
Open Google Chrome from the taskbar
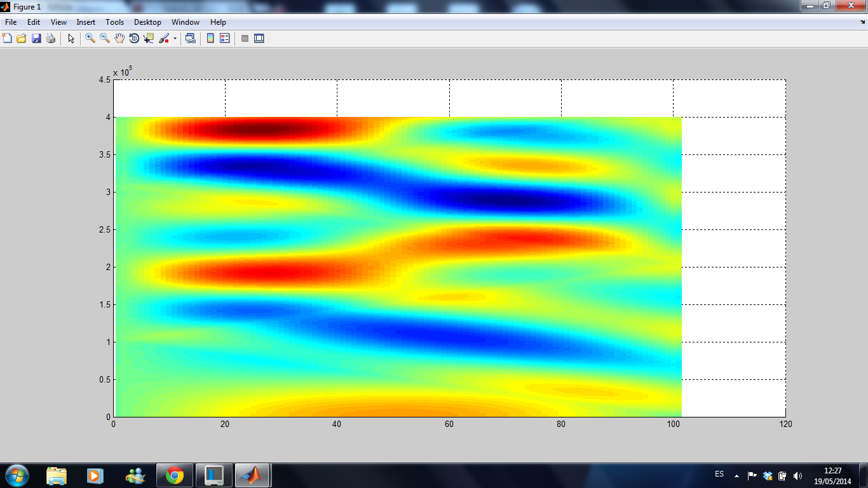point(175,475)
